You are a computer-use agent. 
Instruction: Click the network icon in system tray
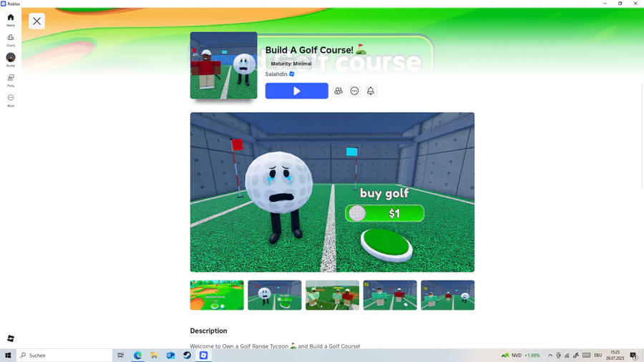pos(567,356)
